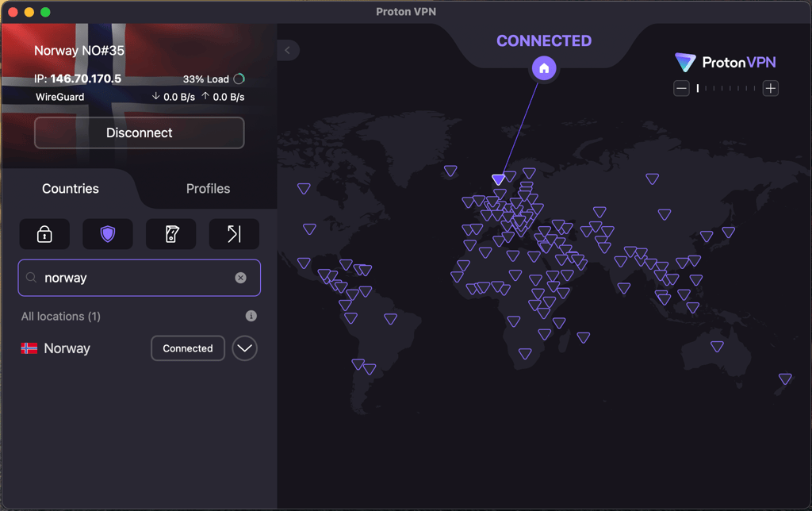Viewport: 812px width, 511px height.
Task: Select the Brazil server marker
Action: (390, 319)
